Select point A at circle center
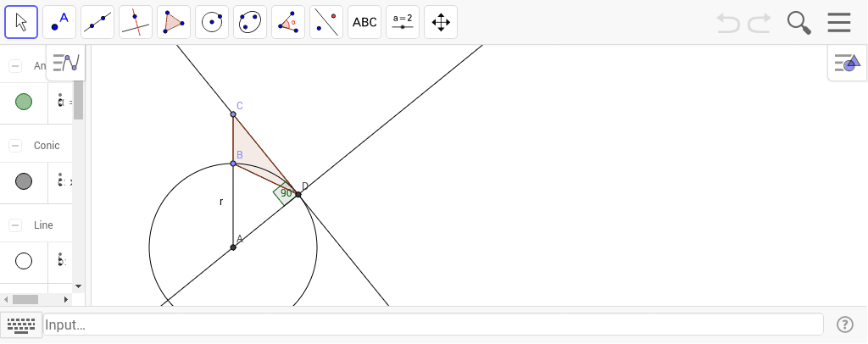The image size is (868, 344). [233, 247]
